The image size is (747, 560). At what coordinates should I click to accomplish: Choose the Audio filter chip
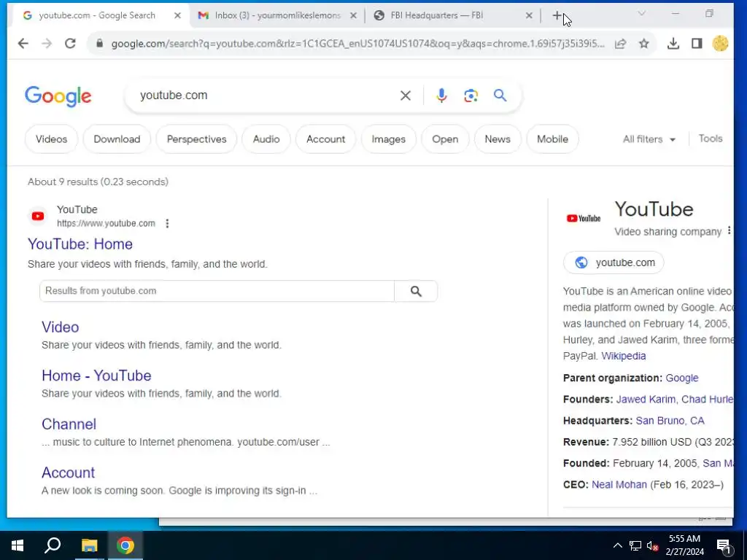pos(266,139)
